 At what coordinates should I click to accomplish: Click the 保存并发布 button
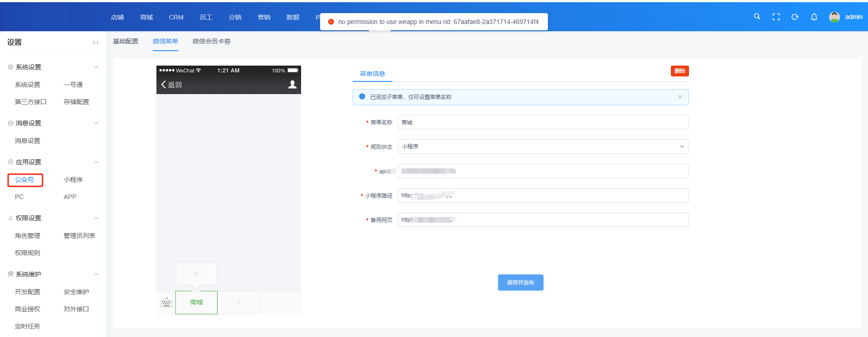[x=520, y=283]
